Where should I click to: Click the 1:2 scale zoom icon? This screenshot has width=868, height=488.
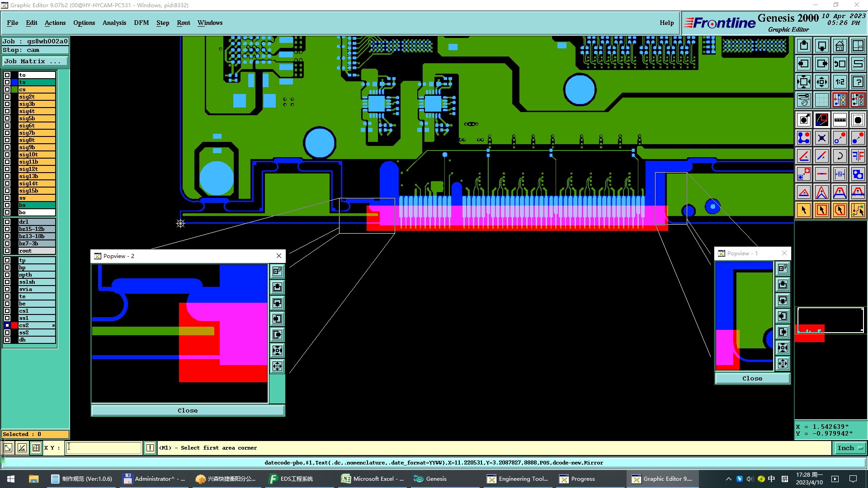[x=840, y=82]
